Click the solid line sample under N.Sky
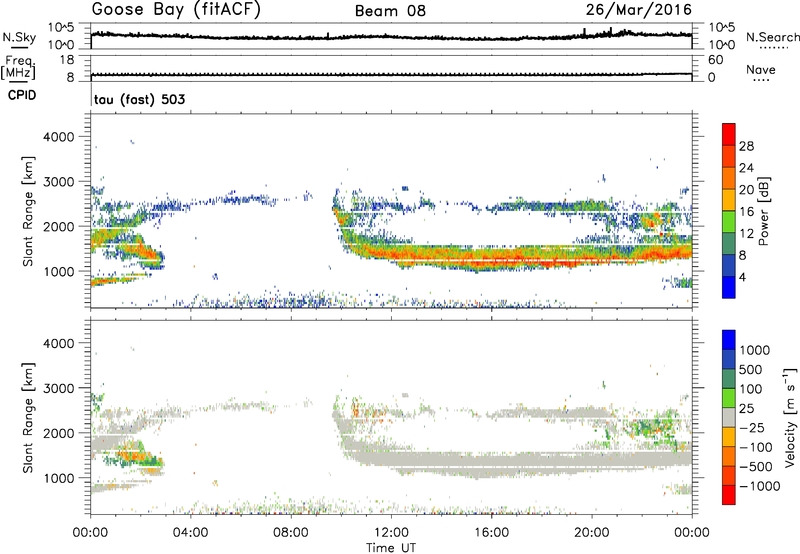Screen dimensions: 800x554 pos(19,47)
